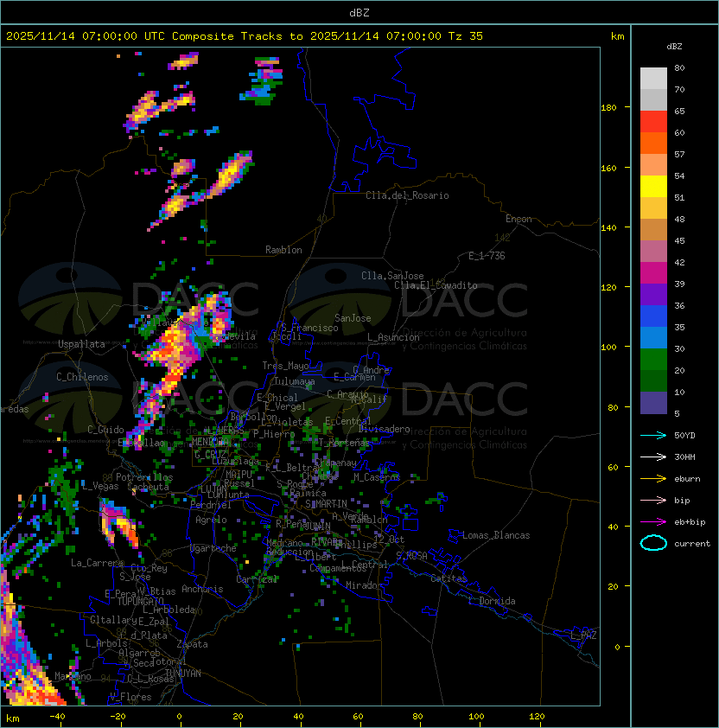Viewport: 719px width, 728px height.
Task: Click the '160' tick on the vertical axis
Action: [x=608, y=168]
